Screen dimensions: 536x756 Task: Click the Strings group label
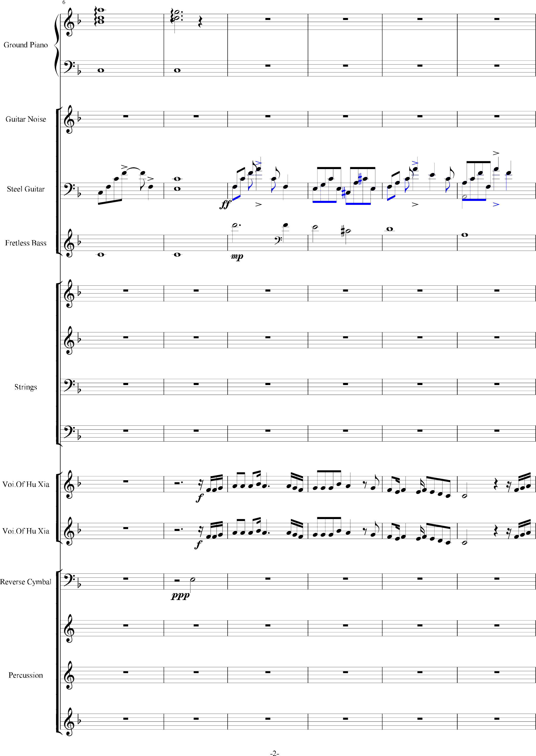(26, 387)
